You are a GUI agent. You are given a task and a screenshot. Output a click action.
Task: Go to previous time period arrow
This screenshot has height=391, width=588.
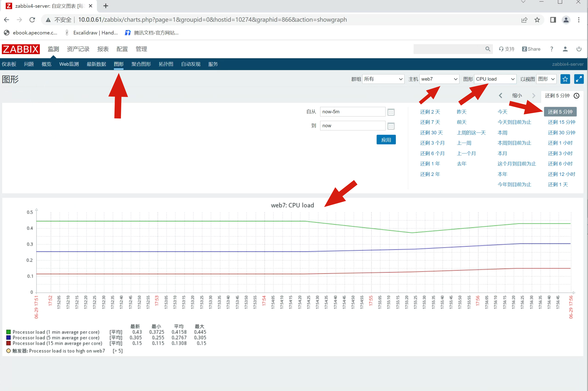click(500, 95)
